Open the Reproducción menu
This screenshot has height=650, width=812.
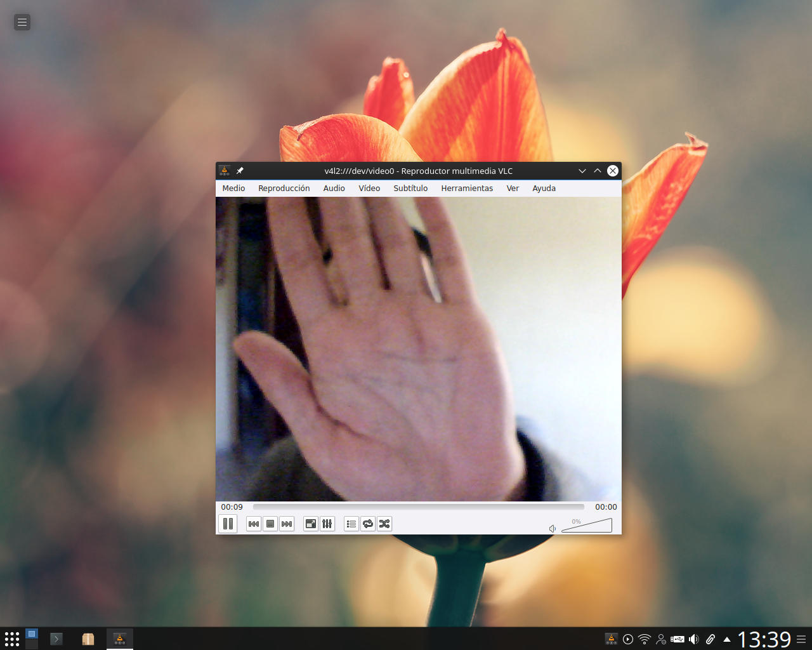tap(284, 189)
